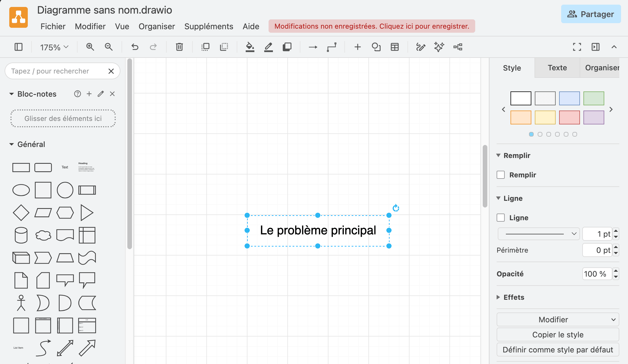Choose the waypoints connector style icon
This screenshot has width=628, height=364.
point(332,47)
